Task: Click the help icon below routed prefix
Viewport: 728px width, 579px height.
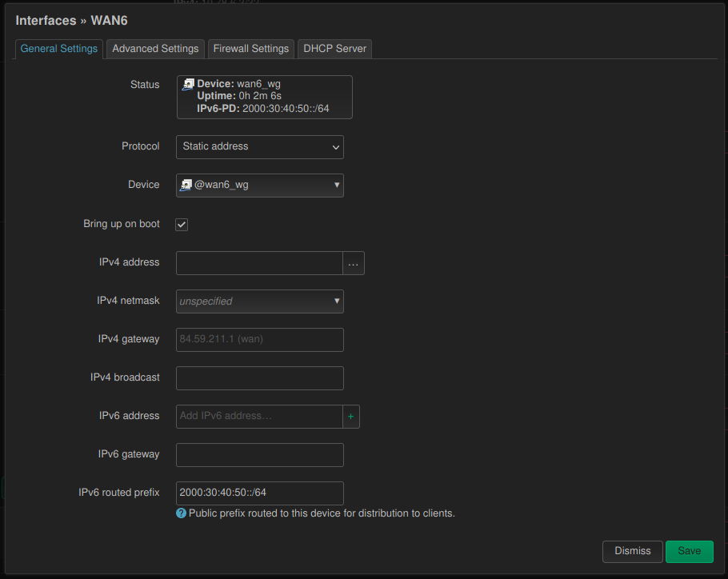Action: 181,513
